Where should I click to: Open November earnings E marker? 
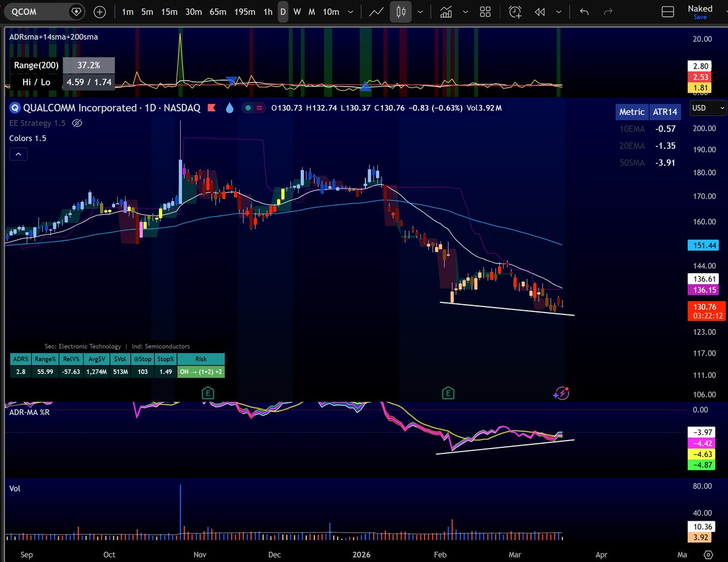[x=207, y=393]
